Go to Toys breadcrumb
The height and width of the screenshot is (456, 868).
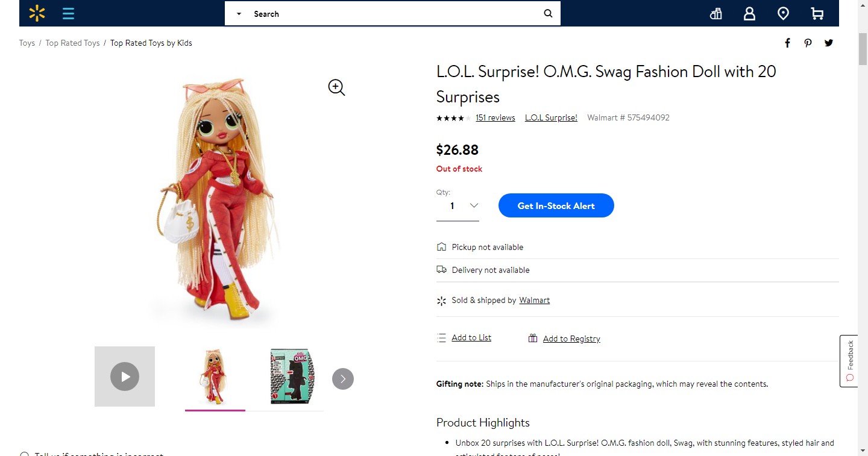(27, 43)
